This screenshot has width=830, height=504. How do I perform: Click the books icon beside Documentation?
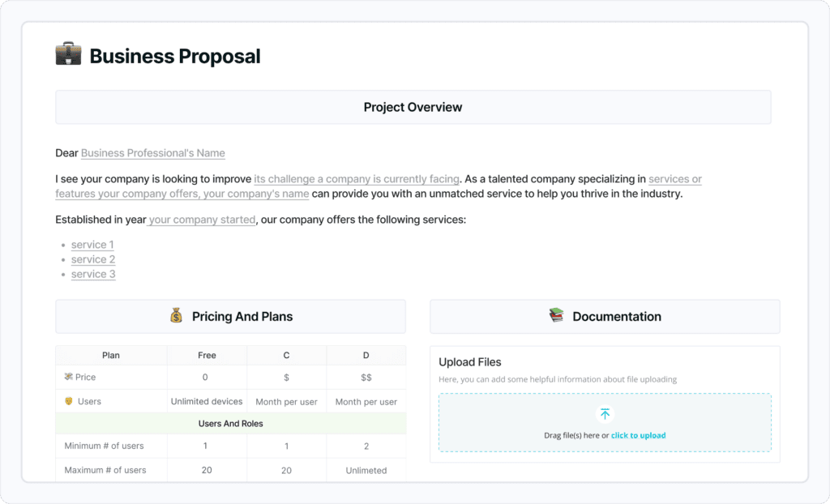click(556, 316)
